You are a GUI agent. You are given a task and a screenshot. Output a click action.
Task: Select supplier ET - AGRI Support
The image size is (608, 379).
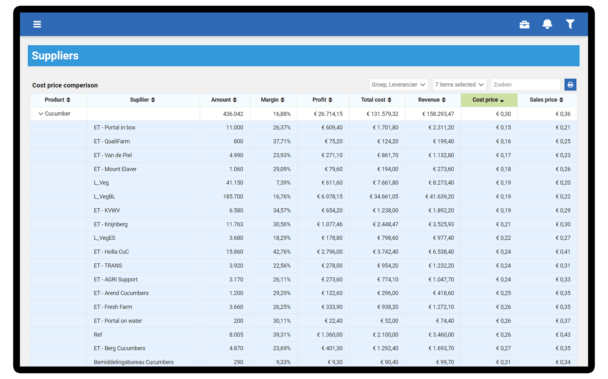[116, 279]
